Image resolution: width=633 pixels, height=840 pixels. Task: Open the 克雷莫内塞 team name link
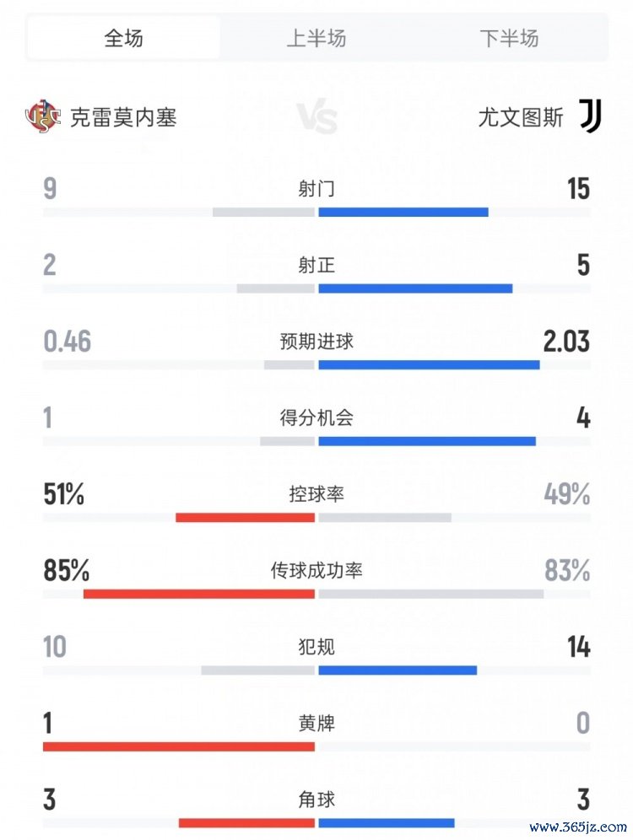click(123, 117)
